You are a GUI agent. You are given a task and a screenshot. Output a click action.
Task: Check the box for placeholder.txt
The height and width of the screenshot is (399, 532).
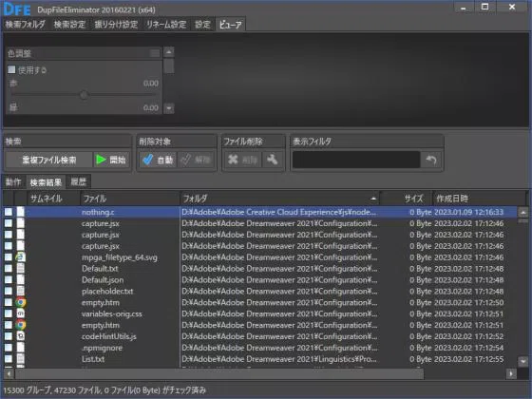(x=9, y=291)
